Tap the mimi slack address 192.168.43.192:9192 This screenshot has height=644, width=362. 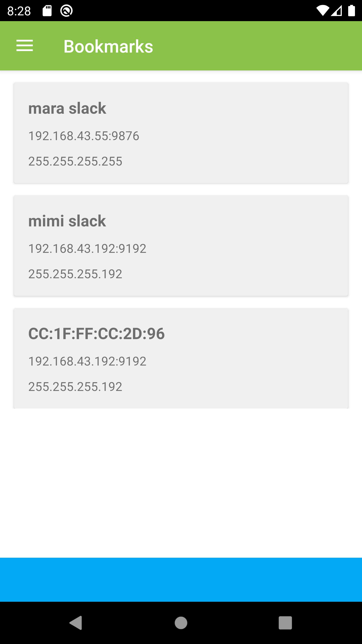(87, 249)
